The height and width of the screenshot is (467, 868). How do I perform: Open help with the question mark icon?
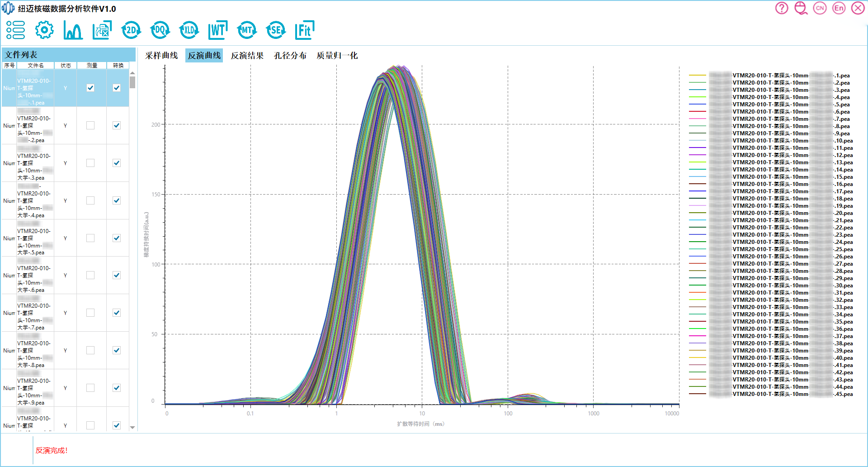(x=782, y=8)
